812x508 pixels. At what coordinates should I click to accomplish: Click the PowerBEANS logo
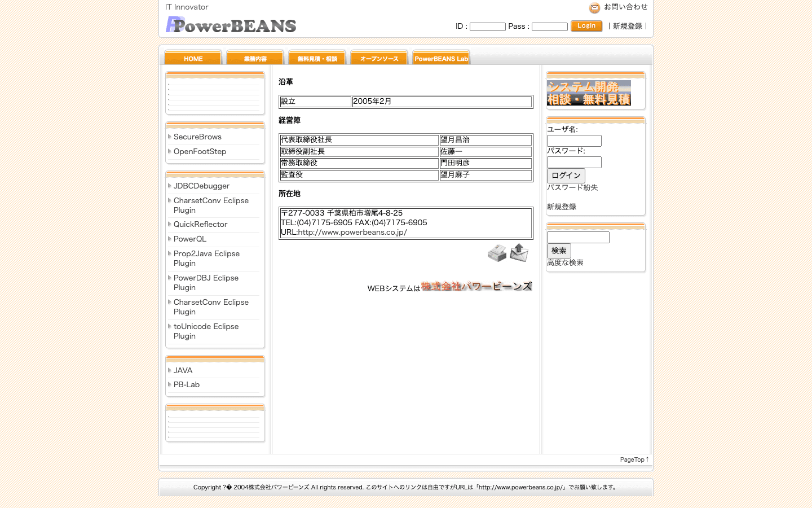(231, 24)
